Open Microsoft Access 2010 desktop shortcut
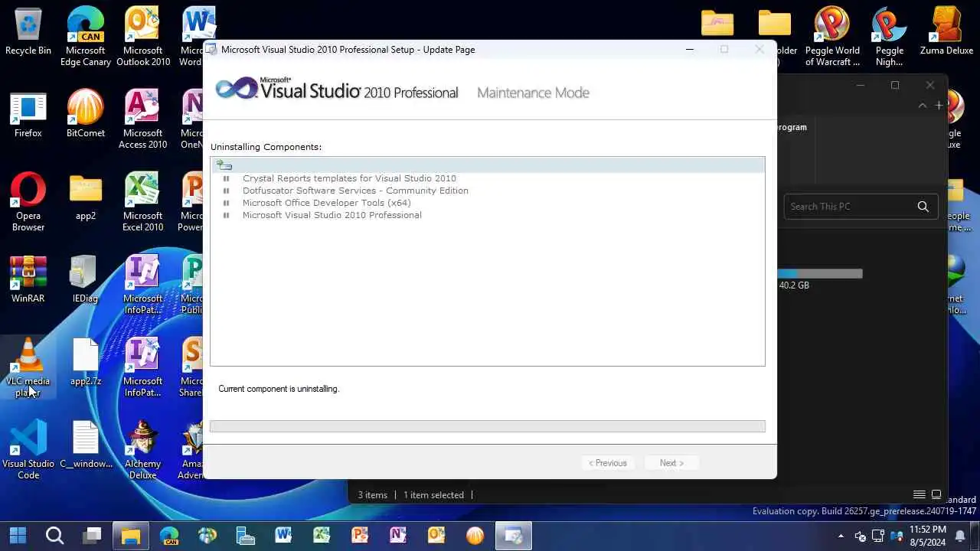 [143, 119]
